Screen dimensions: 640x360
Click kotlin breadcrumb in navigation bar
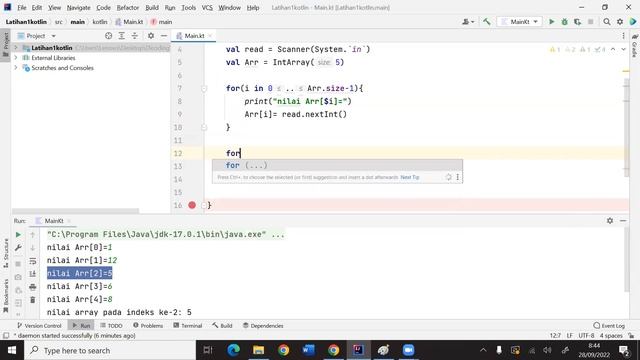coord(100,22)
